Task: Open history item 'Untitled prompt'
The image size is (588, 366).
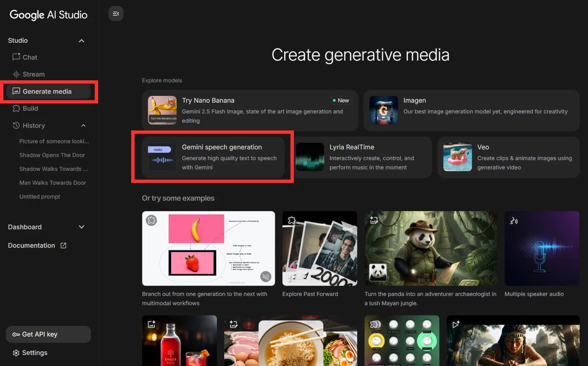Action: (40, 196)
